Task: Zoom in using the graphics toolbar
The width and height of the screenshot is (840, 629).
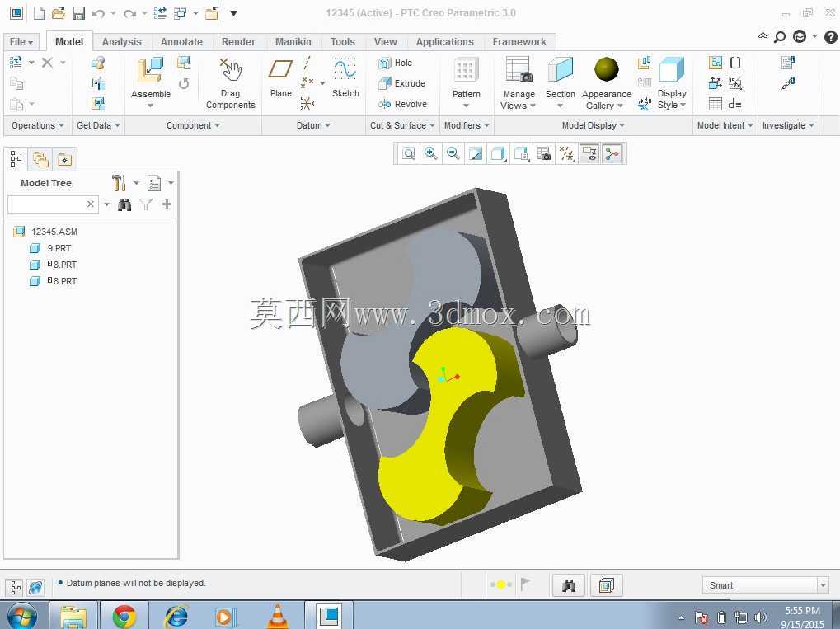Action: (x=430, y=154)
